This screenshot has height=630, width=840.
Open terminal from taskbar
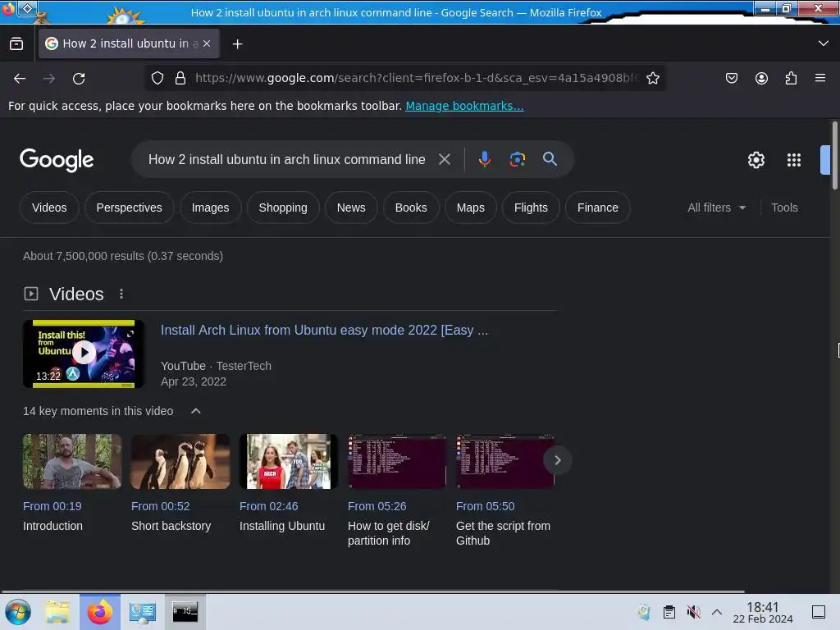click(185, 612)
